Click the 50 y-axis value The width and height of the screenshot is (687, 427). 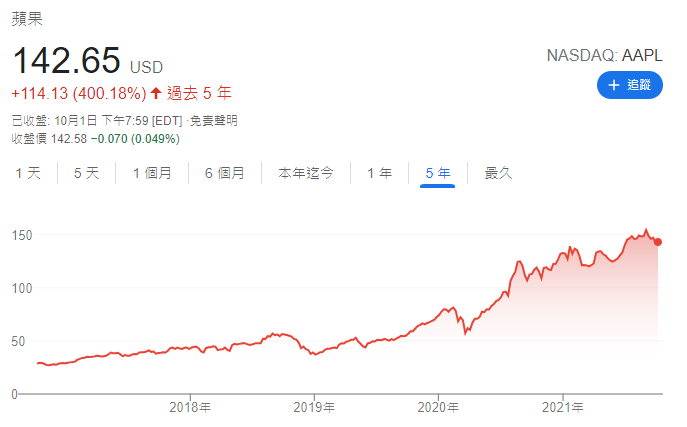coord(18,342)
